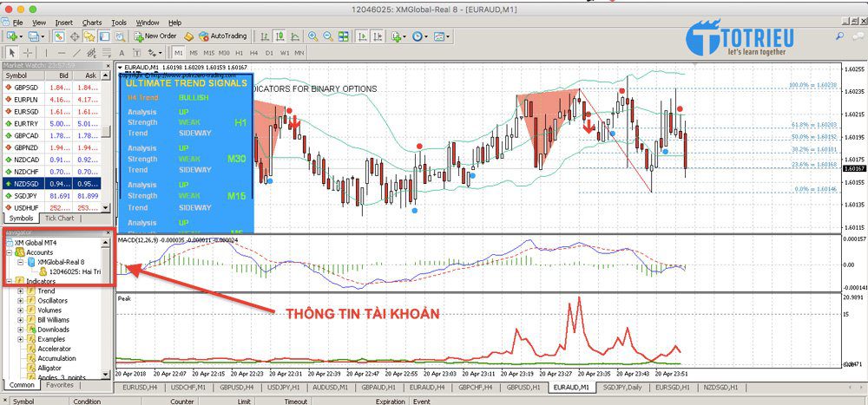Switch chart to line chart icon
868x405 pixels.
coord(295,36)
